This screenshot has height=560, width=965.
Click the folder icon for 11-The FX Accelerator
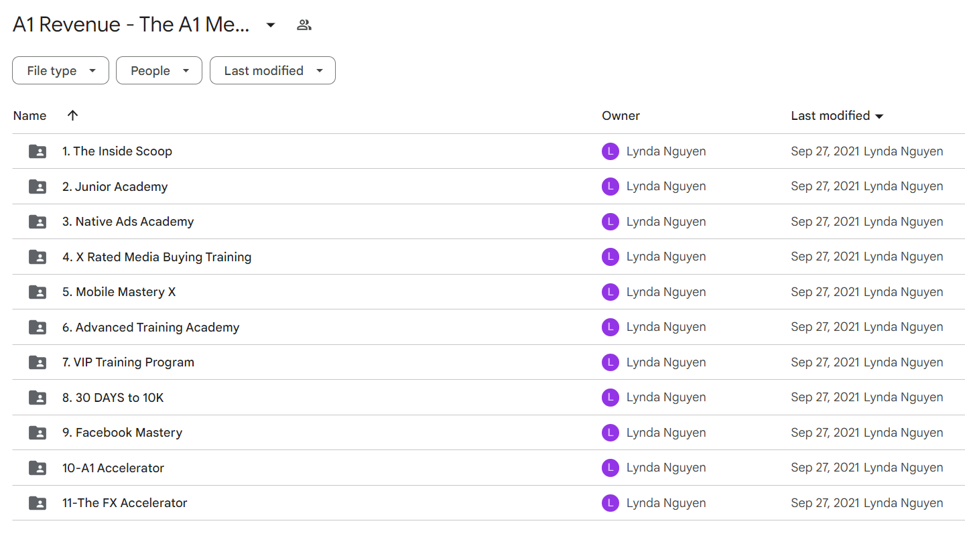[x=38, y=503]
